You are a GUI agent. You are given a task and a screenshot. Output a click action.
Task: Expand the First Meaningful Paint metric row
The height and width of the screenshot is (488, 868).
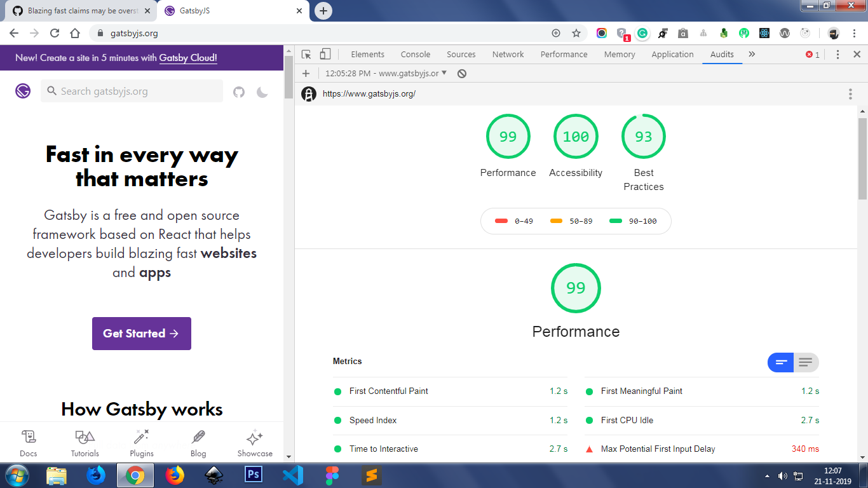702,391
